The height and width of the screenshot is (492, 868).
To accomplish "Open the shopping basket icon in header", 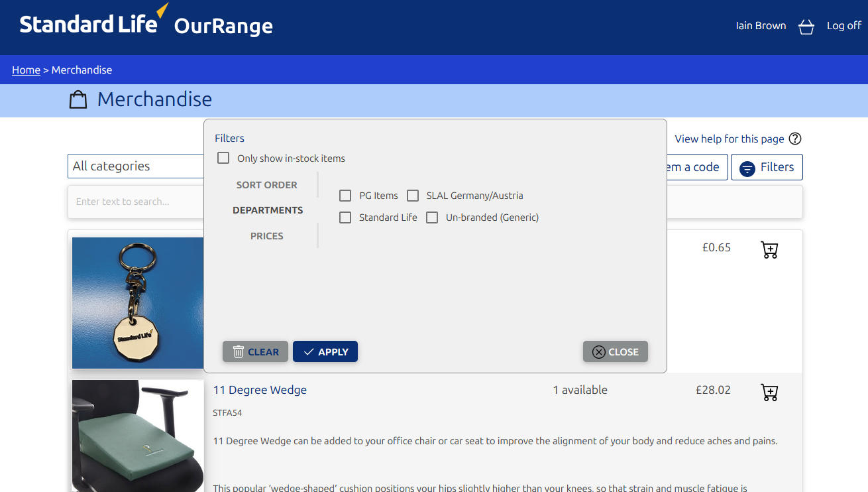I will (806, 27).
